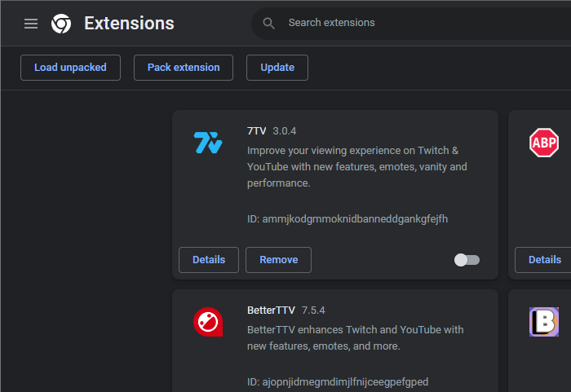Remove the 7TV extension
The image size is (571, 392).
pos(278,260)
